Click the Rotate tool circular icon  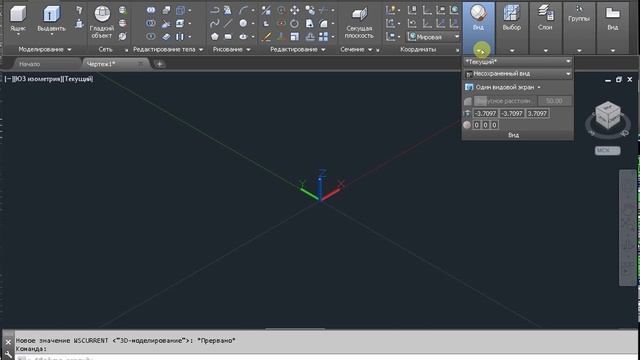(x=294, y=23)
